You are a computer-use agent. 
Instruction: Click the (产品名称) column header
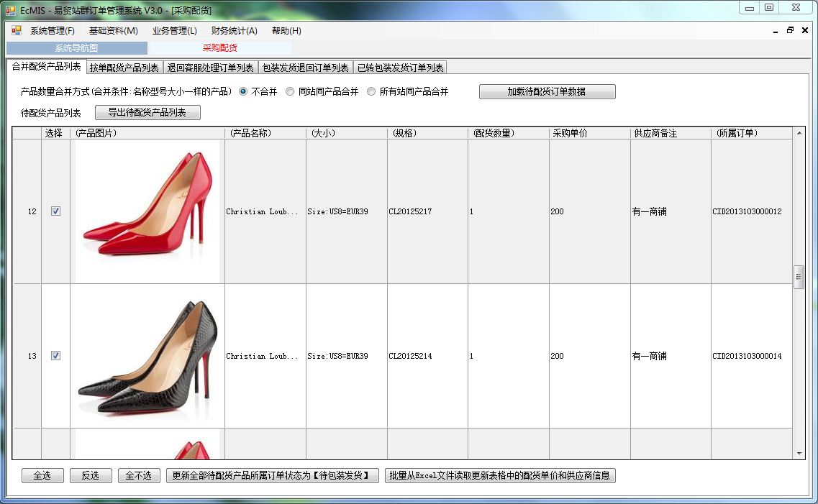[265, 134]
